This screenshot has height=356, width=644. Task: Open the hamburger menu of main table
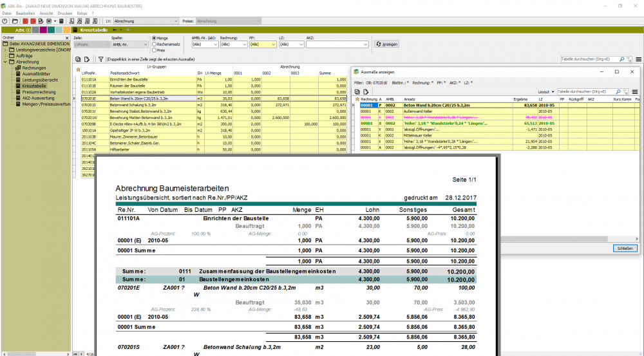[x=638, y=59]
